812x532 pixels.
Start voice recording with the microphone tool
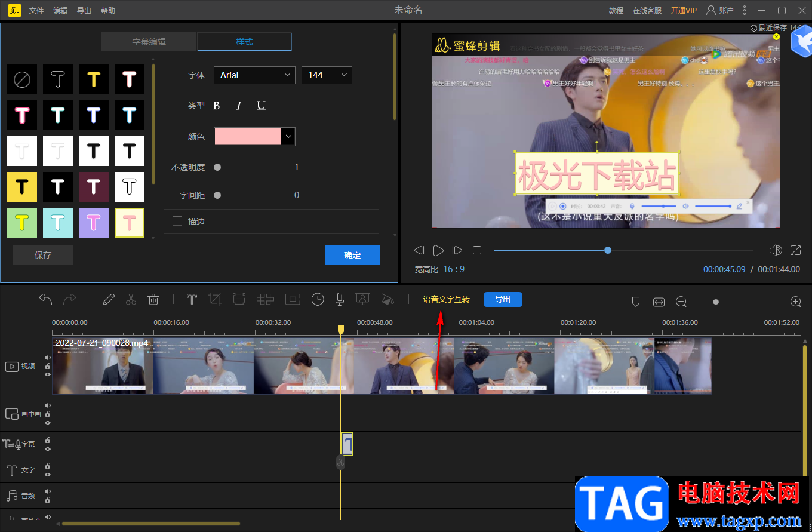coord(340,299)
